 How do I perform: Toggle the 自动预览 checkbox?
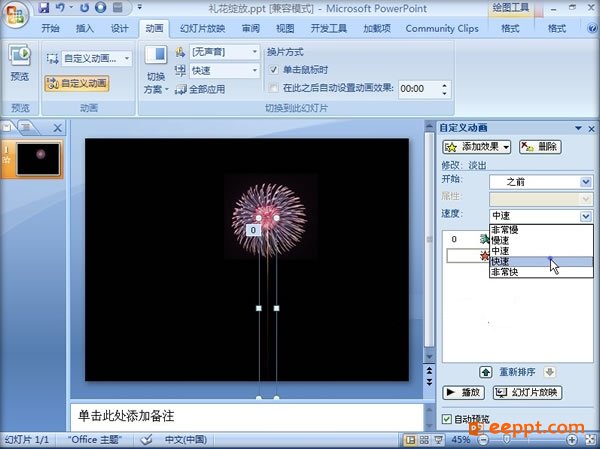coord(447,419)
